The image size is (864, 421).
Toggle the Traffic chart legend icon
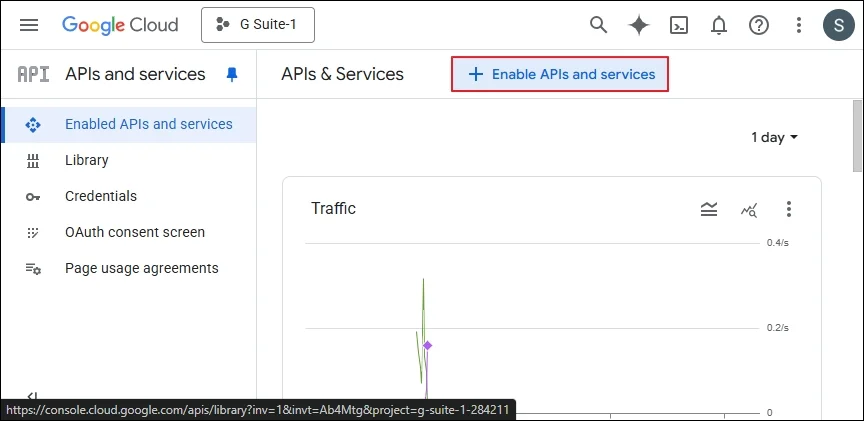pyautogui.click(x=709, y=209)
